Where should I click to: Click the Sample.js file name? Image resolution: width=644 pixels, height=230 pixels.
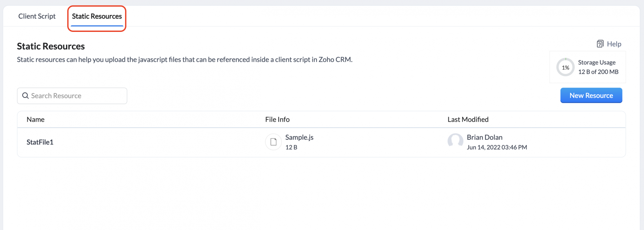pyautogui.click(x=299, y=137)
